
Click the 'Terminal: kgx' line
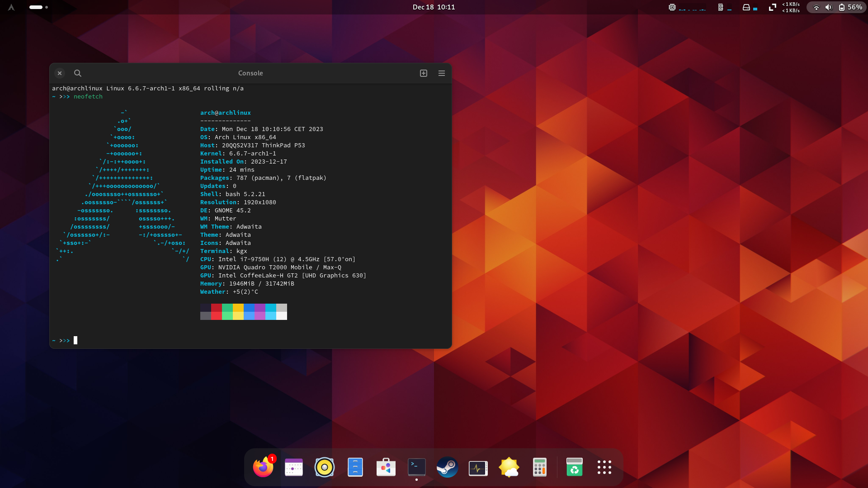(x=224, y=251)
